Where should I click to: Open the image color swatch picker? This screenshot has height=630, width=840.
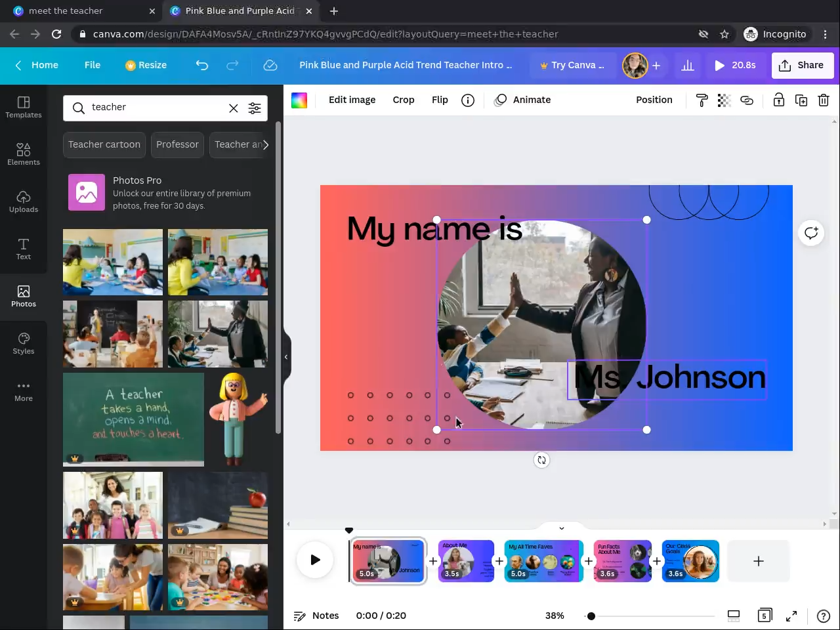tap(299, 100)
